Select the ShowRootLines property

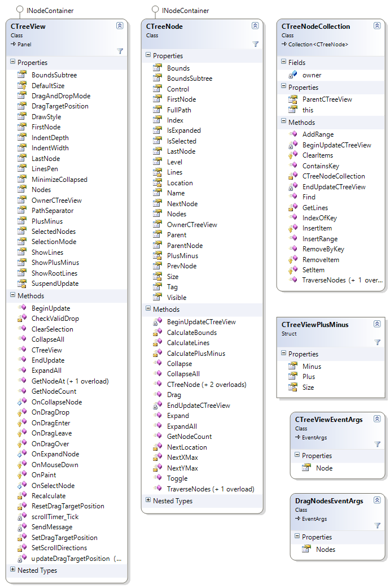(x=54, y=273)
